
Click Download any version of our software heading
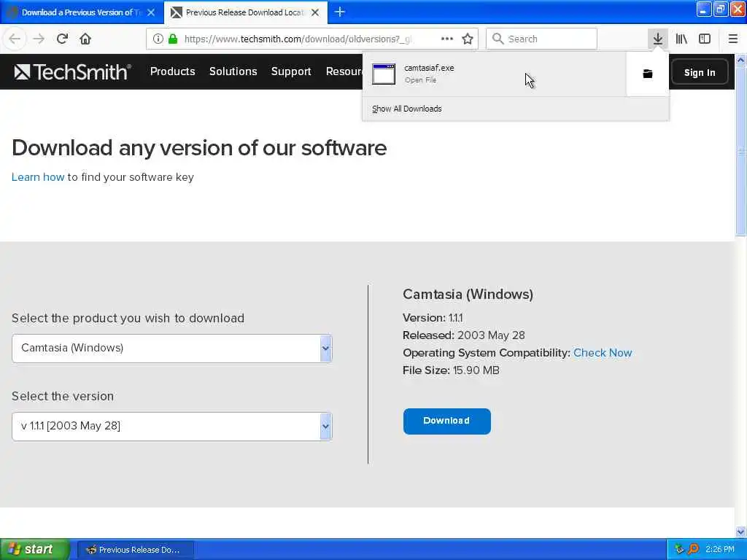click(199, 147)
